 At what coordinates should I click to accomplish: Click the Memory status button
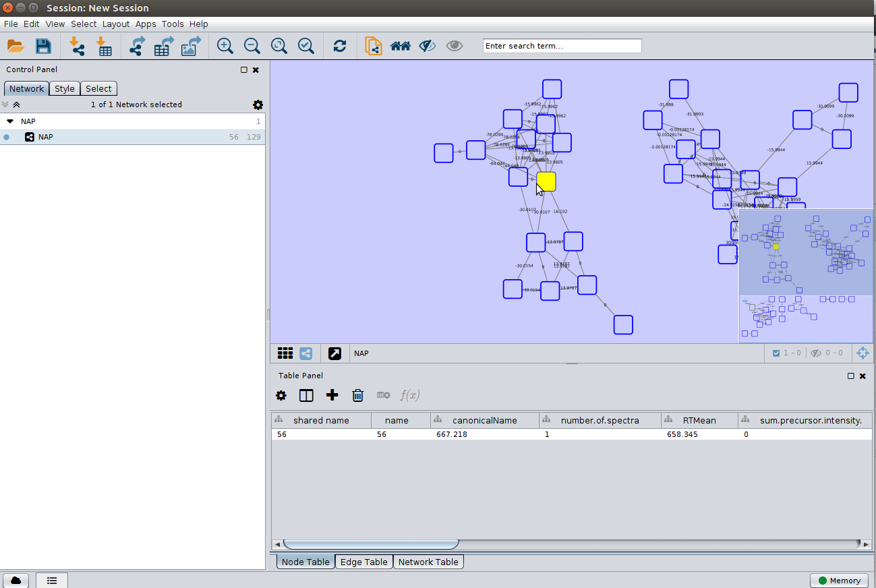tap(839, 580)
